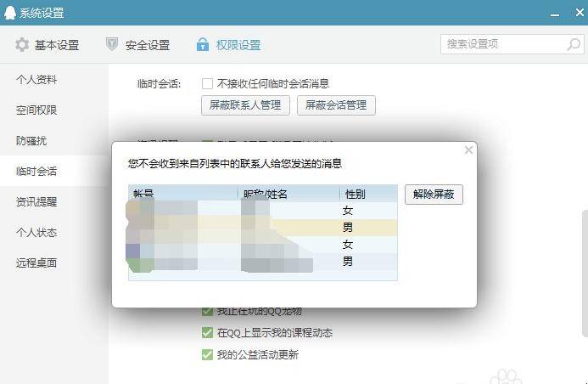Enable 不接收任何临时会话消息 checkbox
This screenshot has width=588, height=384.
pos(207,83)
